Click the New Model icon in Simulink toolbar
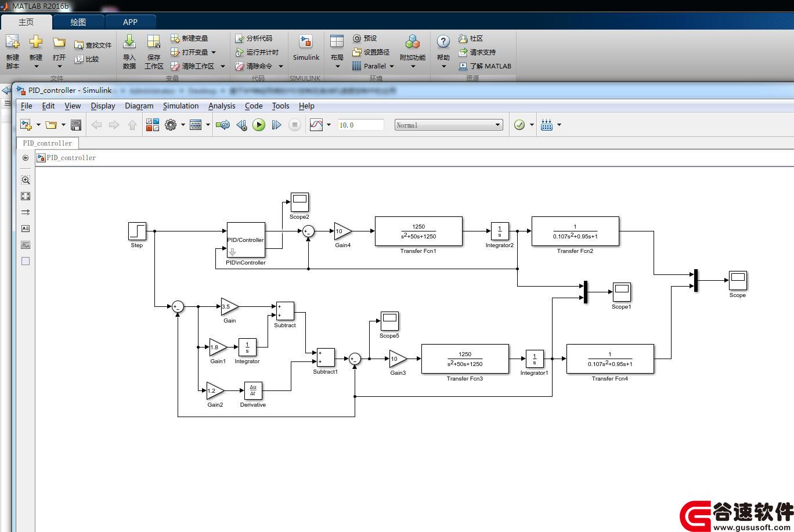This screenshot has height=532, width=794. coord(26,125)
